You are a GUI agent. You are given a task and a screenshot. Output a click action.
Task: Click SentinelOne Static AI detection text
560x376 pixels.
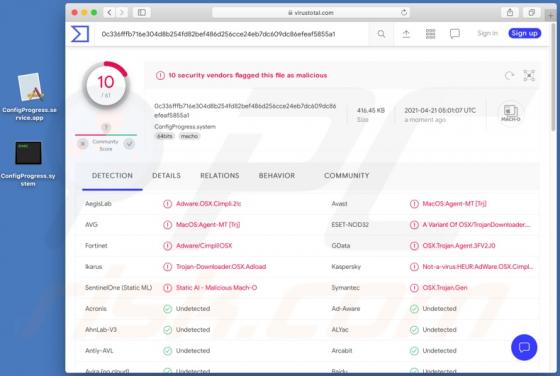[x=216, y=288]
